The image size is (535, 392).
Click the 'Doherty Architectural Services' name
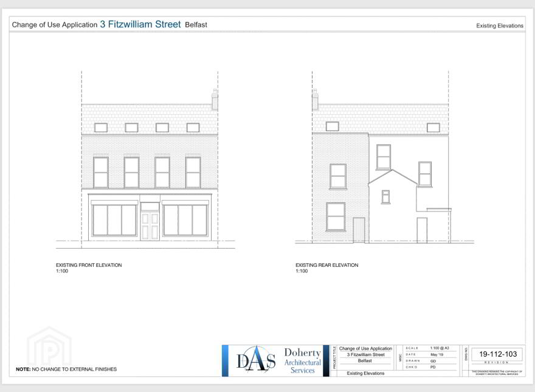[x=303, y=361]
